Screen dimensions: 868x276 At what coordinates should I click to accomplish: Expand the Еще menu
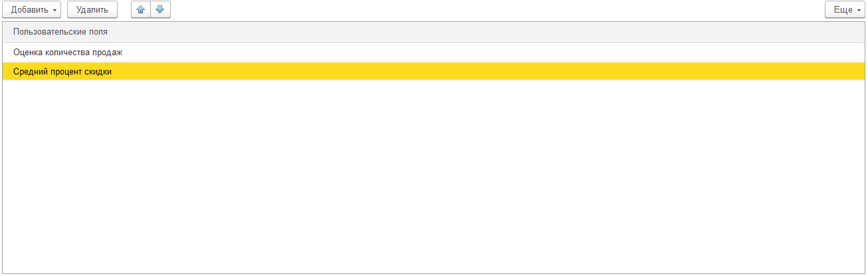point(845,10)
